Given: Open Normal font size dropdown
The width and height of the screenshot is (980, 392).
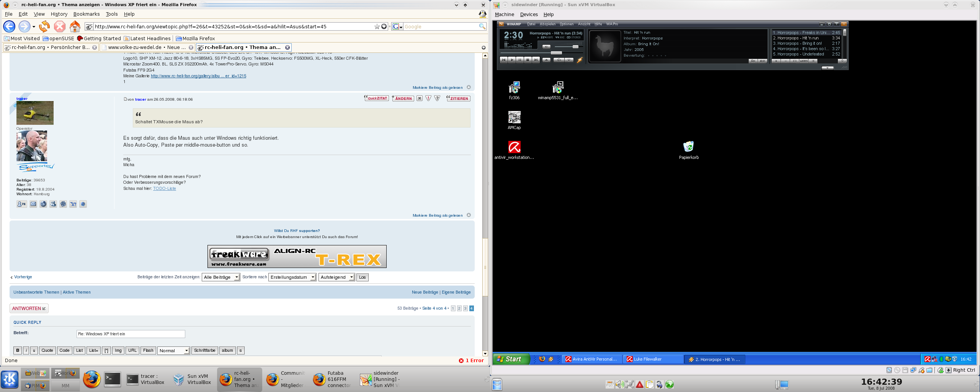Looking at the screenshot, I should [174, 350].
